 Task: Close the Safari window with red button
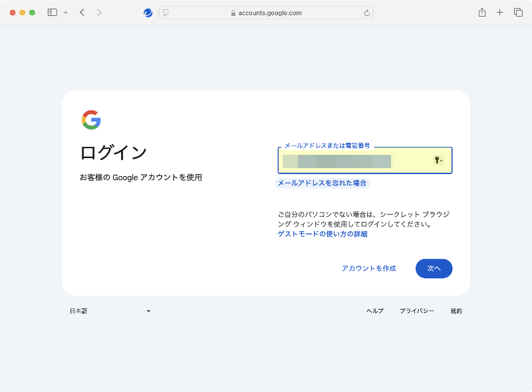click(x=13, y=13)
